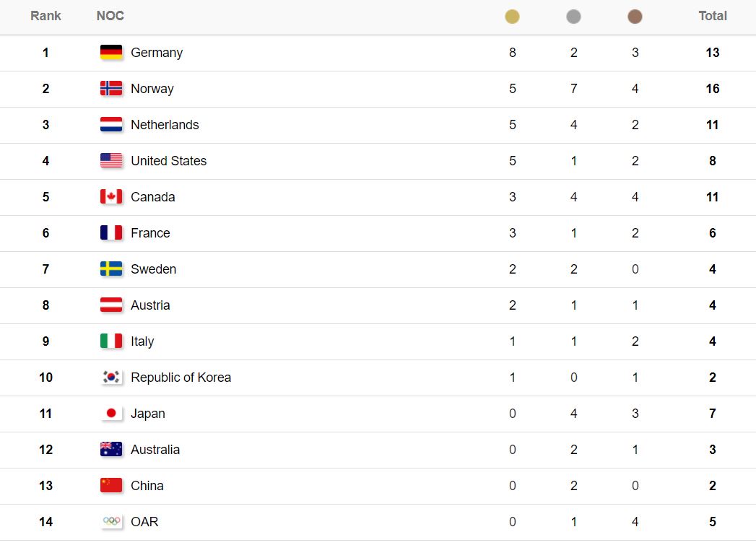
Task: Click the Canada flag icon
Action: [111, 196]
